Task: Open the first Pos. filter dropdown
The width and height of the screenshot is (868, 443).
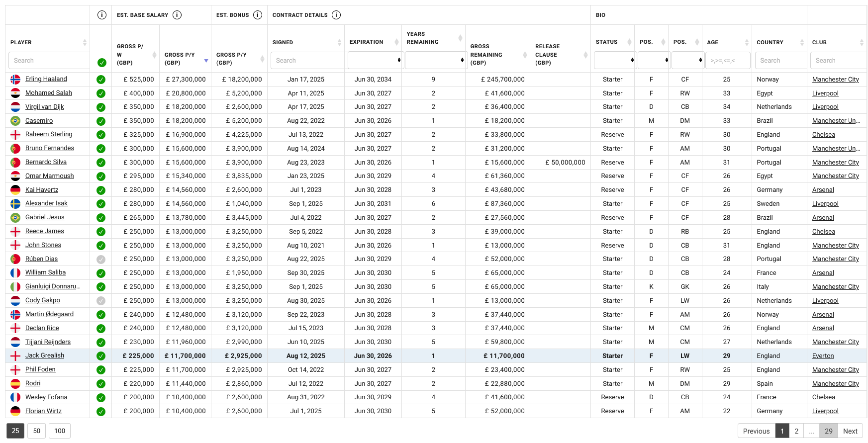Action: pyautogui.click(x=654, y=60)
